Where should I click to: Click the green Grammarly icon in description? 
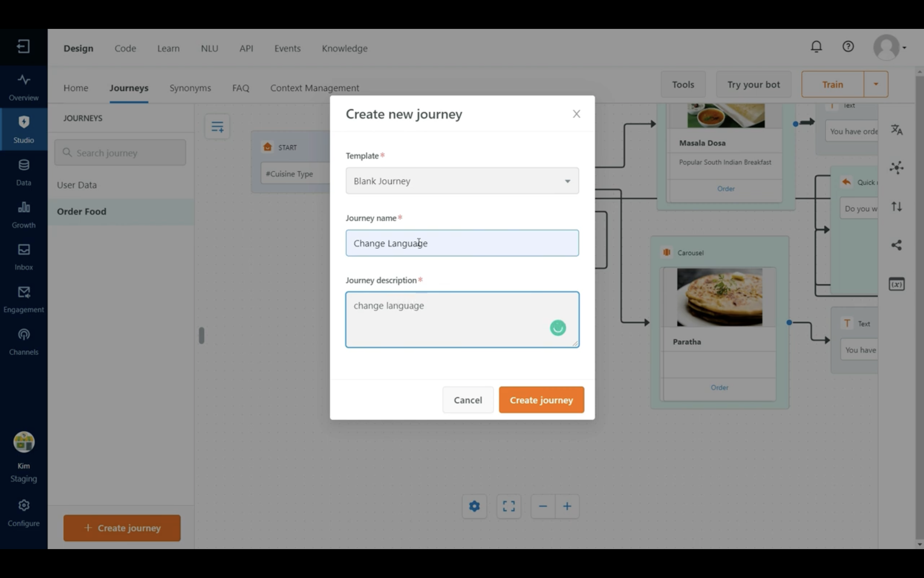click(558, 328)
